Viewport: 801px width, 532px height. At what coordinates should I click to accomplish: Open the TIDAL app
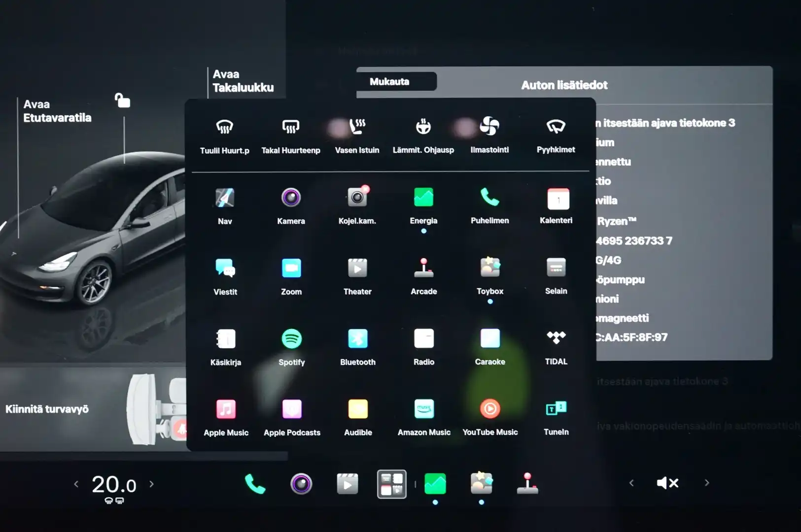click(556, 347)
